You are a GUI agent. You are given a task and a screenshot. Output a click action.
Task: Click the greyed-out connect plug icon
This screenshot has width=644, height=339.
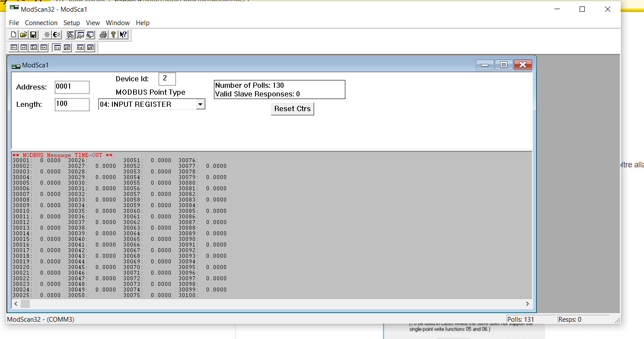pos(47,35)
